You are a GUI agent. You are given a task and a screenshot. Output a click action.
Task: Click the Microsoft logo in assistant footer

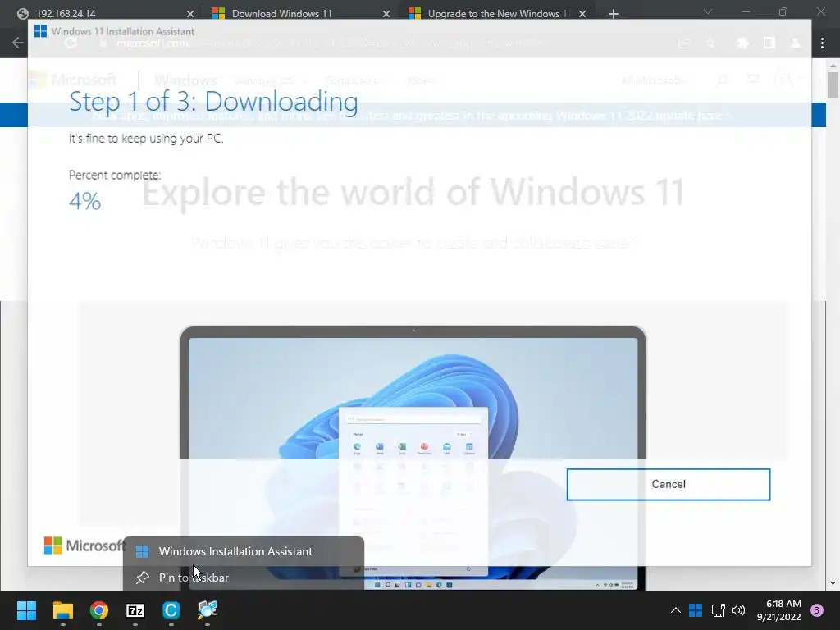[x=84, y=546]
